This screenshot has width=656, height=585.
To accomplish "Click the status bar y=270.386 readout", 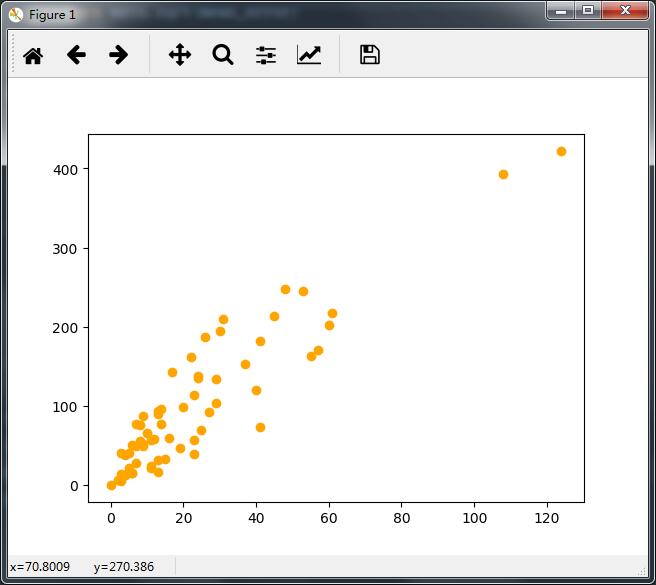I will pyautogui.click(x=124, y=567).
